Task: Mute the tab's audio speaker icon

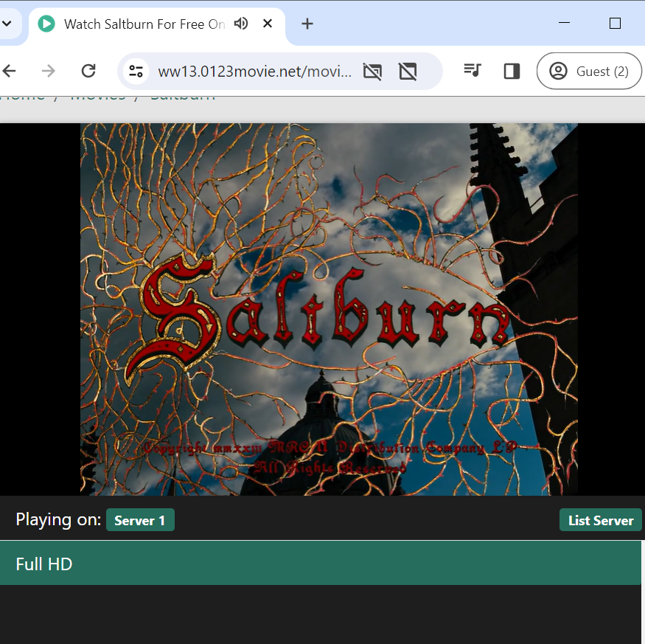Action: [x=241, y=24]
